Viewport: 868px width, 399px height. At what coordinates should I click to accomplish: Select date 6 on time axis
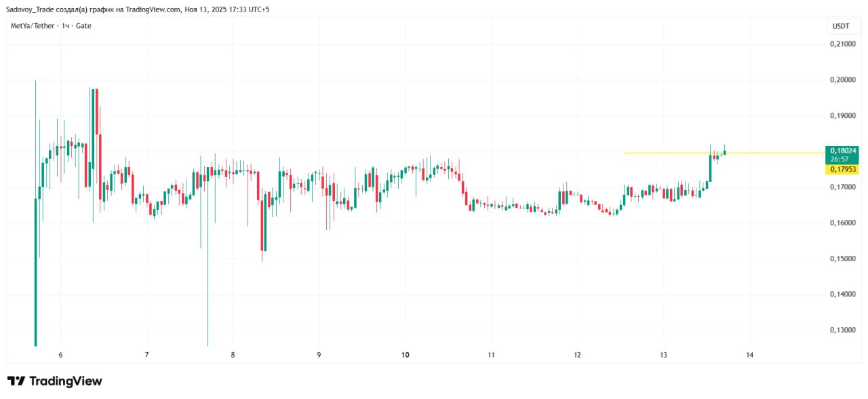pos(60,355)
